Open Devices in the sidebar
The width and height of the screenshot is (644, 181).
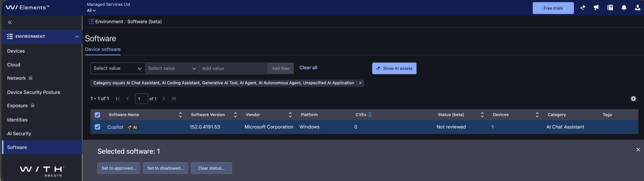16,51
